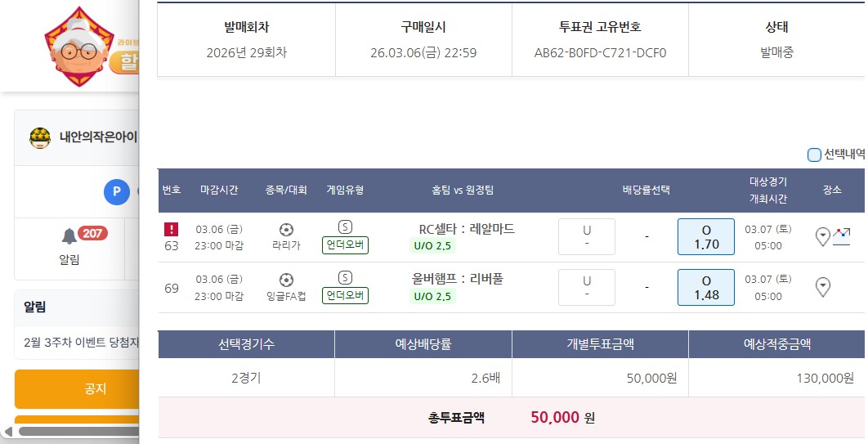Click the horizontal scrollbar at the bottom left
This screenshot has width=868, height=444.
pos(74,430)
